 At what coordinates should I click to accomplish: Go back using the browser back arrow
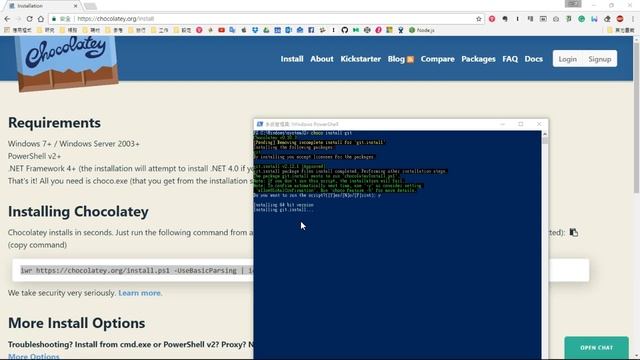point(7,19)
